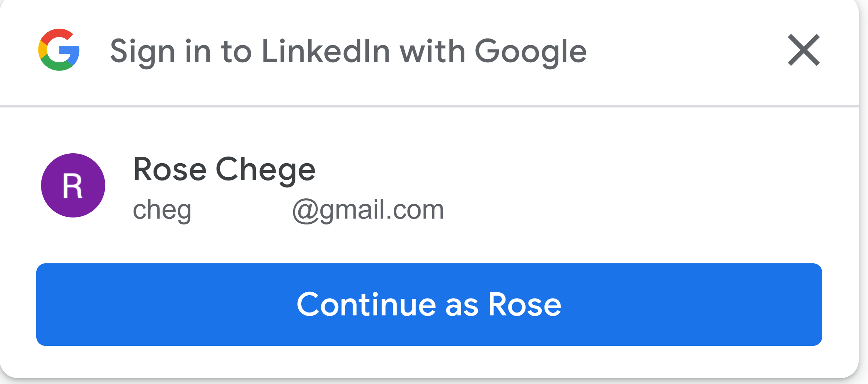Click 'Rose' text inside the blue button
868x384 pixels.
524,304
